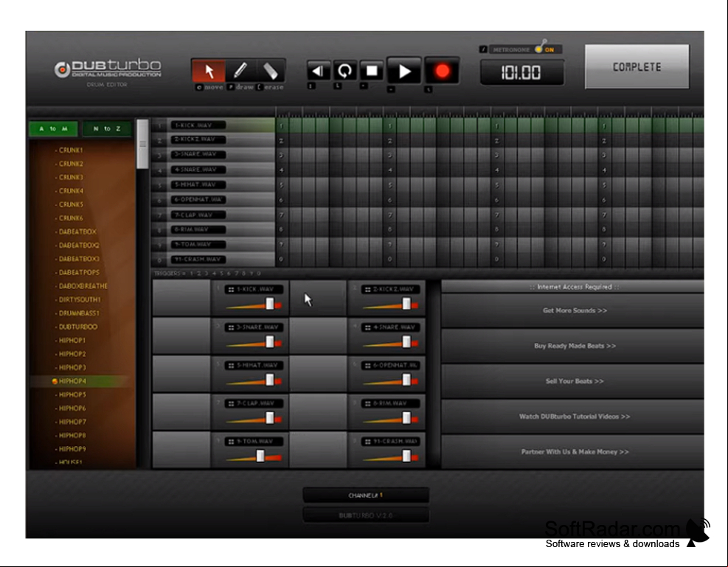Adjust the 1-KICK.WAV pad volume slider

pos(269,304)
